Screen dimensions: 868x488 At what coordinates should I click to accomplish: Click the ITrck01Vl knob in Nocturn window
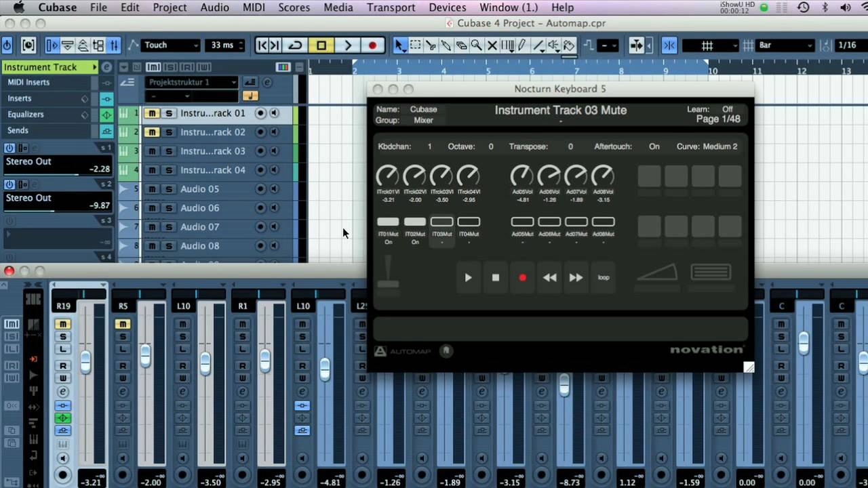[388, 176]
